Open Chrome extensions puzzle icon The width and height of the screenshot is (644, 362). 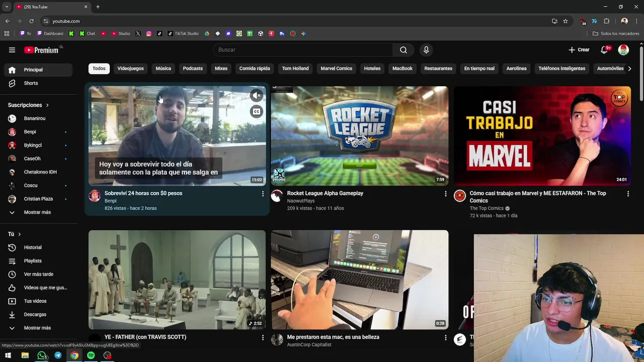click(606, 21)
